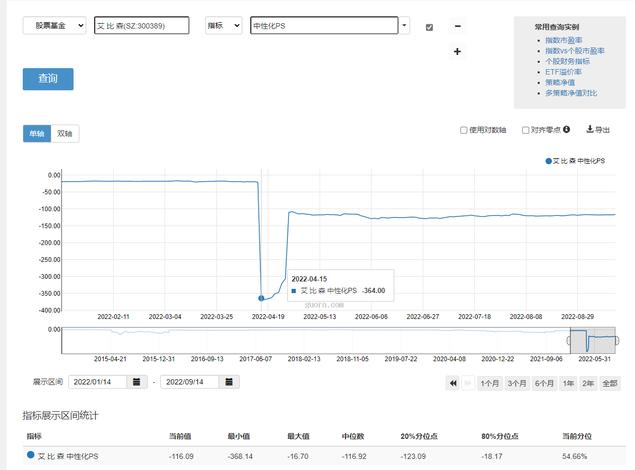635x470 pixels.
Task: Click the stock code input field 艾比森
Action: point(141,26)
